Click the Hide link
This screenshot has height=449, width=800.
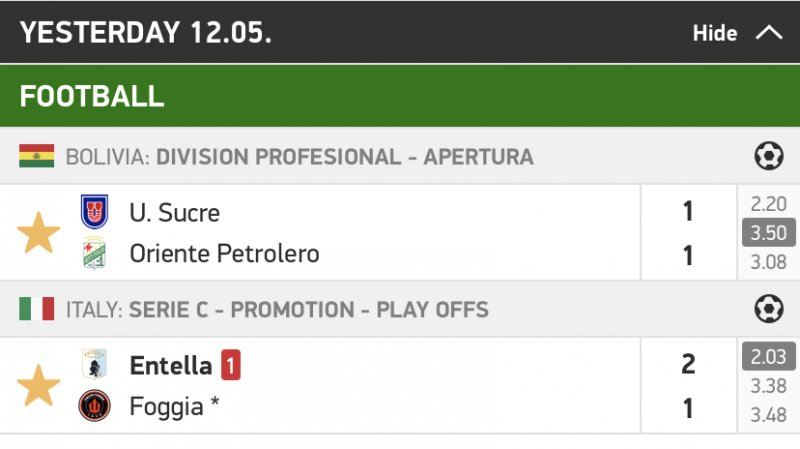point(714,33)
